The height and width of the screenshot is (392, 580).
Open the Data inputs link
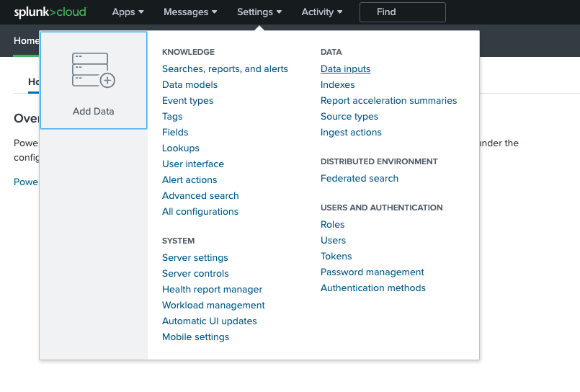[345, 69]
